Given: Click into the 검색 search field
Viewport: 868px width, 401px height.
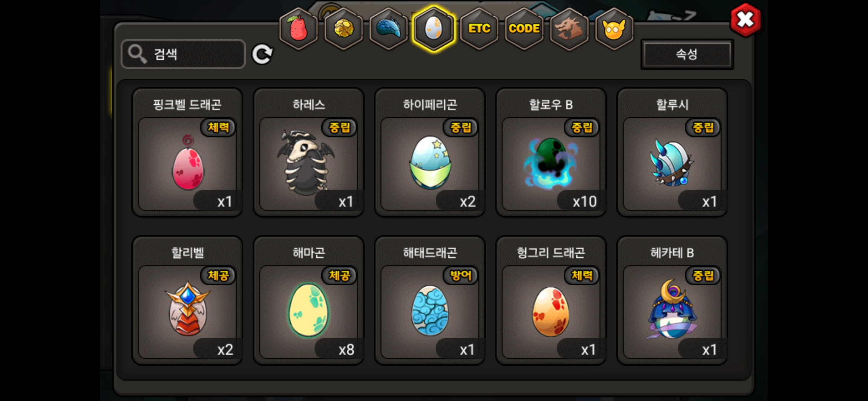Looking at the screenshot, I should (183, 54).
